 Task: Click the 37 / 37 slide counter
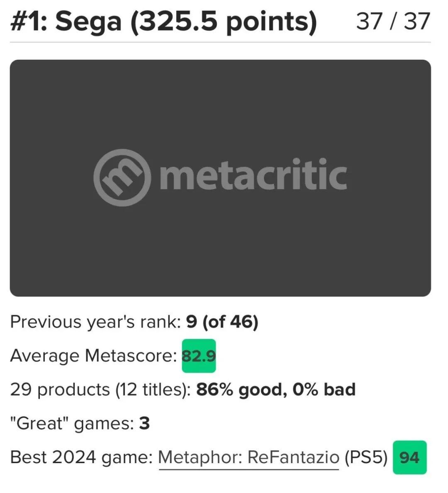point(392,21)
